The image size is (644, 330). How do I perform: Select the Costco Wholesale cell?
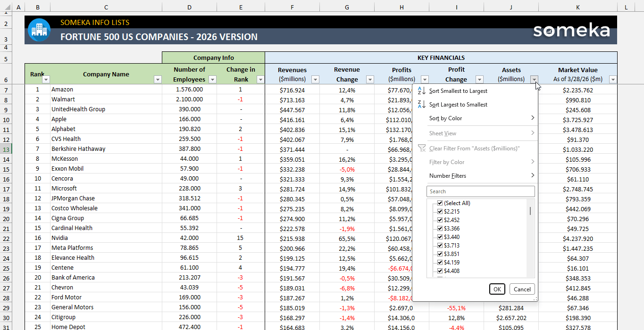[x=106, y=208]
